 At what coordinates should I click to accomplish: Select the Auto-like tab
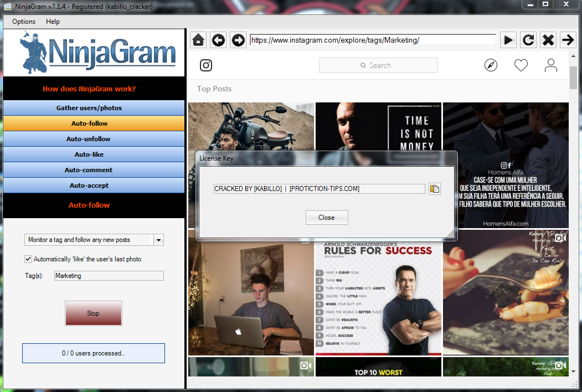click(94, 154)
